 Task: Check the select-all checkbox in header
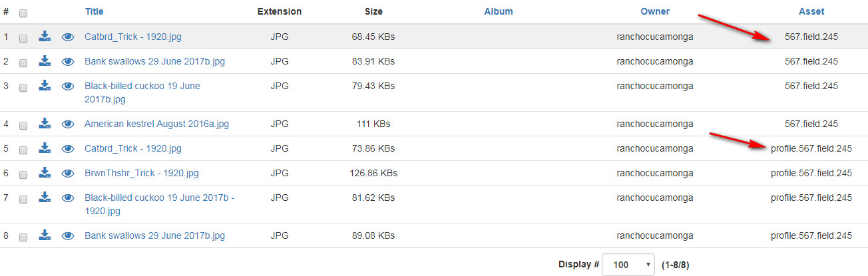(23, 13)
